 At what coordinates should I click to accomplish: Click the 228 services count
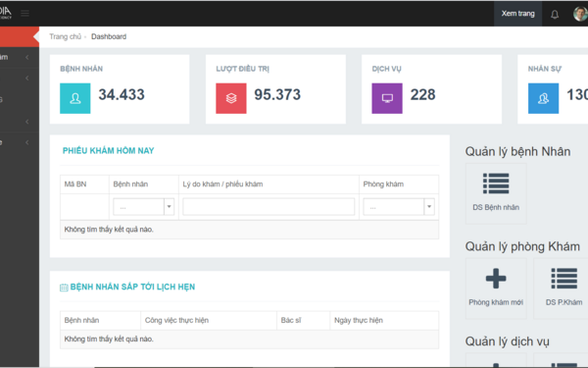(x=423, y=94)
